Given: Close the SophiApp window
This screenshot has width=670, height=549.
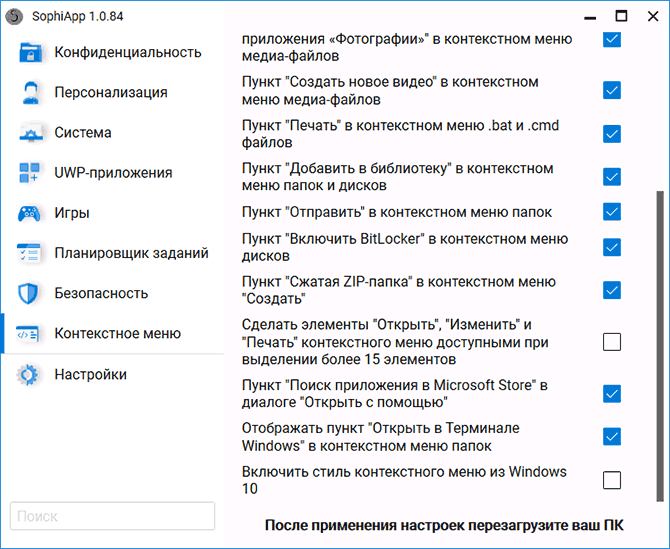Looking at the screenshot, I should tap(653, 16).
